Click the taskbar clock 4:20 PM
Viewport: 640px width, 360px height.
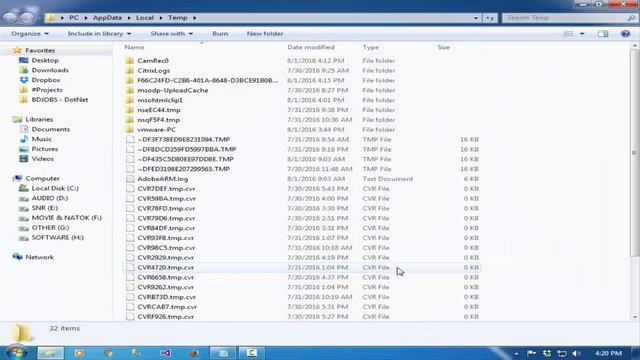(x=608, y=353)
